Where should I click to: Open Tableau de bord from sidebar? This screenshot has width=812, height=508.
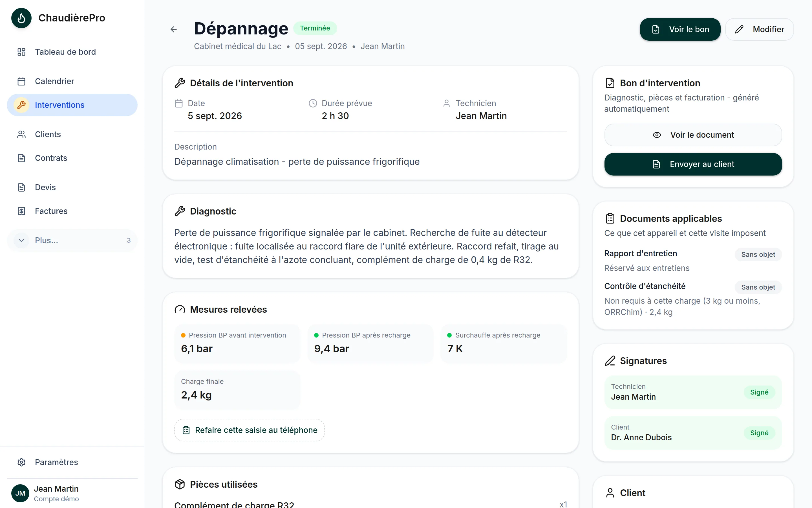72,52
